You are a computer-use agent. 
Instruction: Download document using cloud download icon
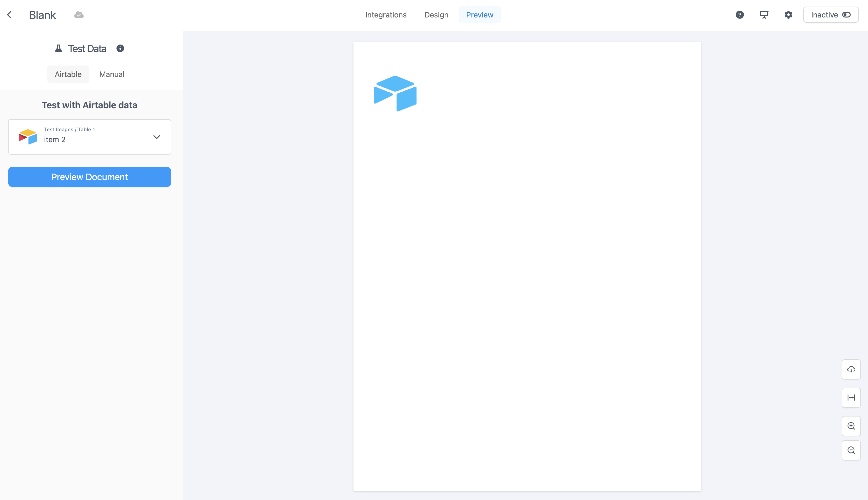pos(851,369)
